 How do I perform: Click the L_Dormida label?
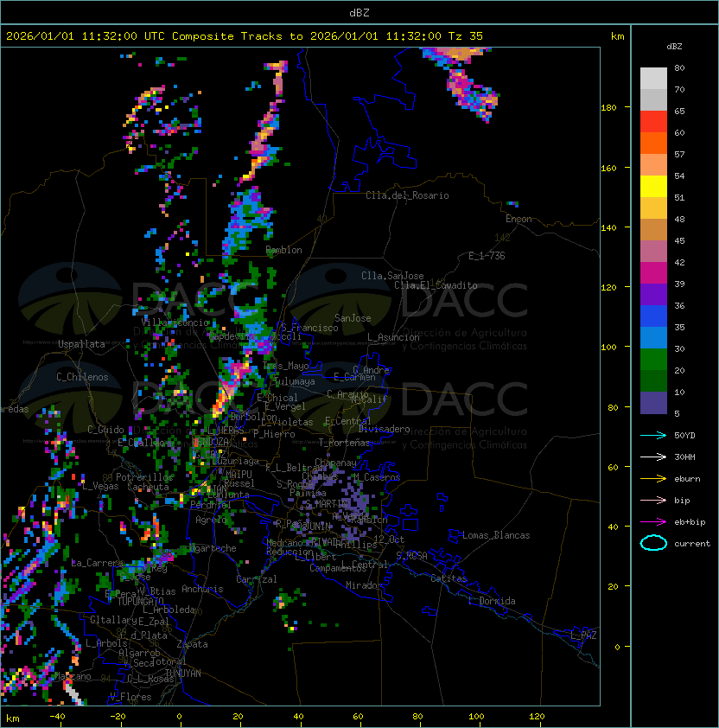tap(492, 601)
